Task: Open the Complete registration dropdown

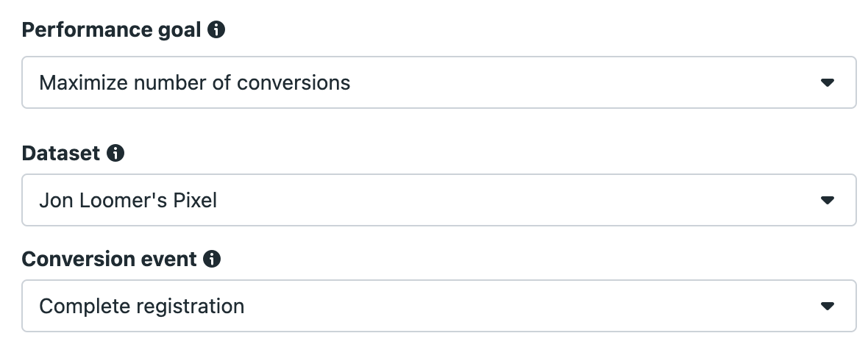Action: 439,306
